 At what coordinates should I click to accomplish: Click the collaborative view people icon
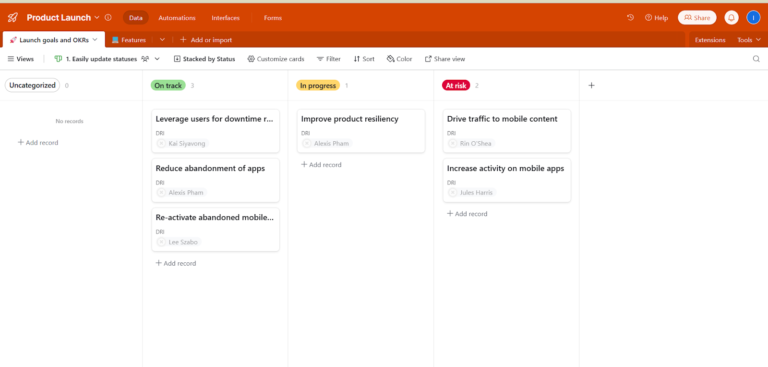point(145,59)
